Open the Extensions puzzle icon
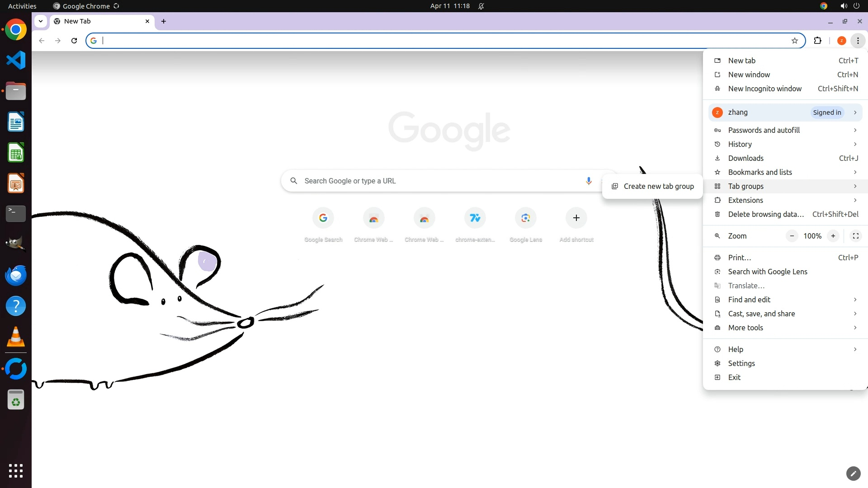868x488 pixels. tap(817, 41)
